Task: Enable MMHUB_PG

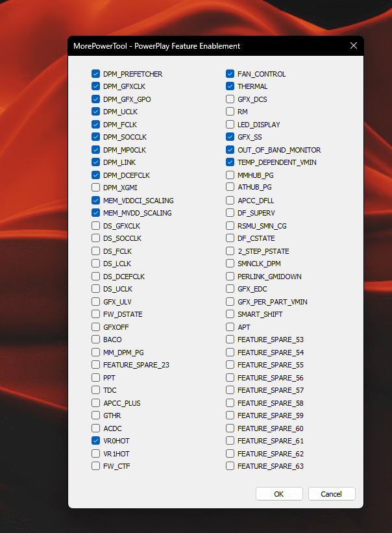Action: click(x=230, y=175)
